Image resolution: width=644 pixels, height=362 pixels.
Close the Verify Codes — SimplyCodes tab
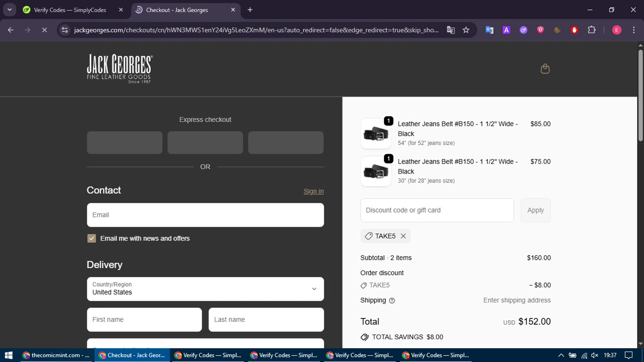121,9
